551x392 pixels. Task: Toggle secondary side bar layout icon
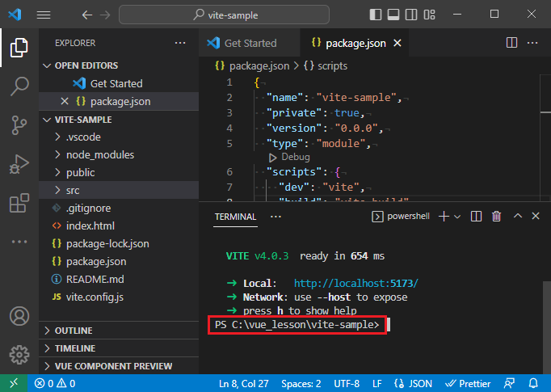pyautogui.click(x=411, y=15)
